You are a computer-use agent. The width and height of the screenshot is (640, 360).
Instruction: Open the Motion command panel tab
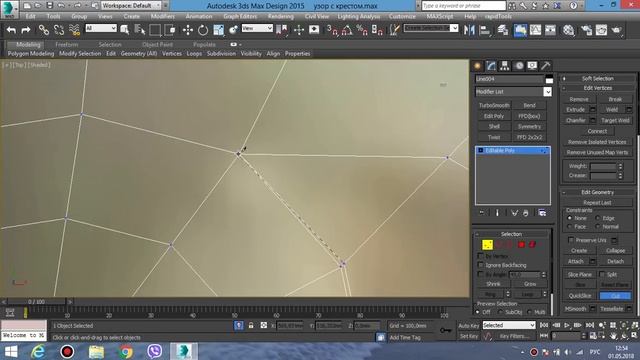pos(519,66)
